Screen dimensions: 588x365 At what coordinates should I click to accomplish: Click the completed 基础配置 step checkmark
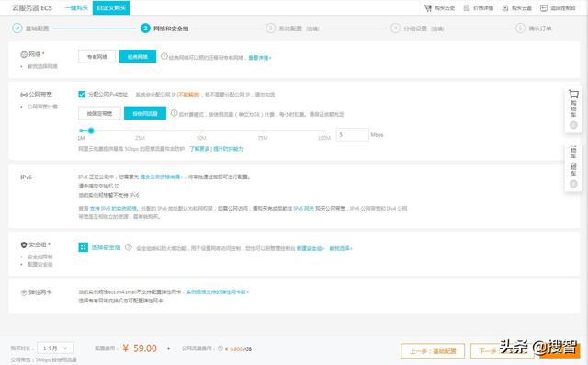pyautogui.click(x=17, y=29)
